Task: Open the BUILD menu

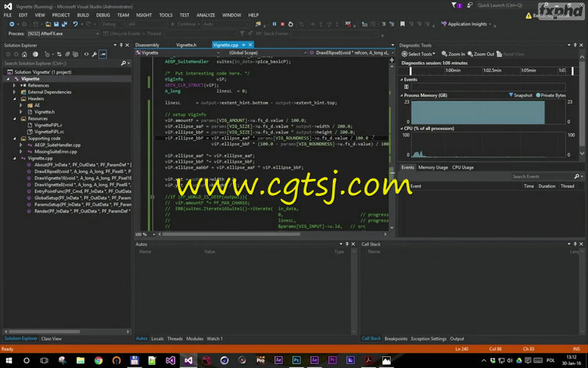Action: tap(83, 15)
